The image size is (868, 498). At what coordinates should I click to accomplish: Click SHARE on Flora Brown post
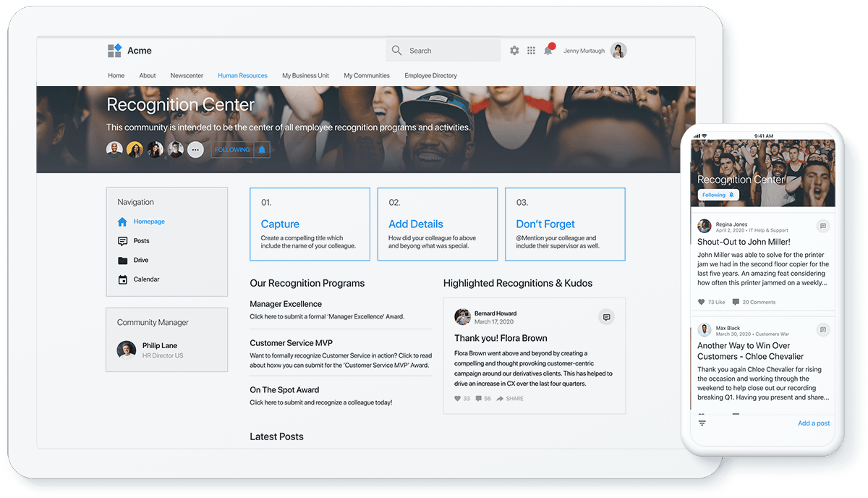pos(510,399)
